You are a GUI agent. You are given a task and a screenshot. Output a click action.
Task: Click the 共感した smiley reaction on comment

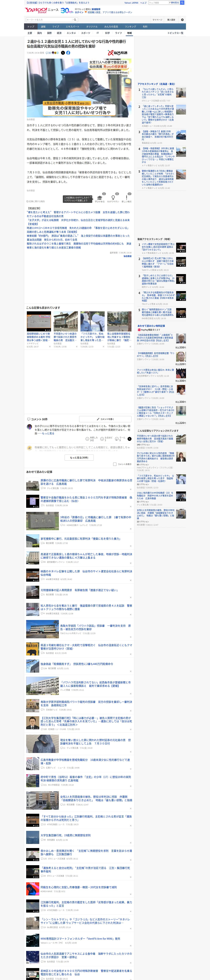point(91,439)
